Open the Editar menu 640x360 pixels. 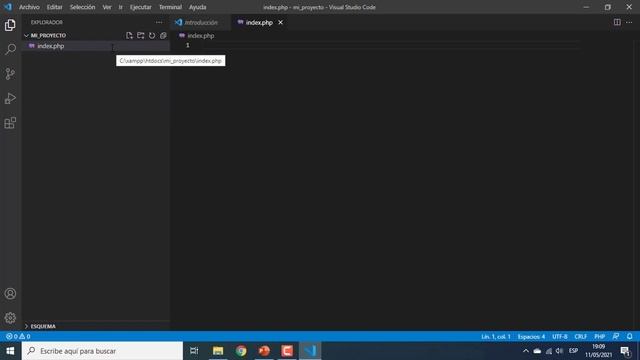click(x=54, y=7)
